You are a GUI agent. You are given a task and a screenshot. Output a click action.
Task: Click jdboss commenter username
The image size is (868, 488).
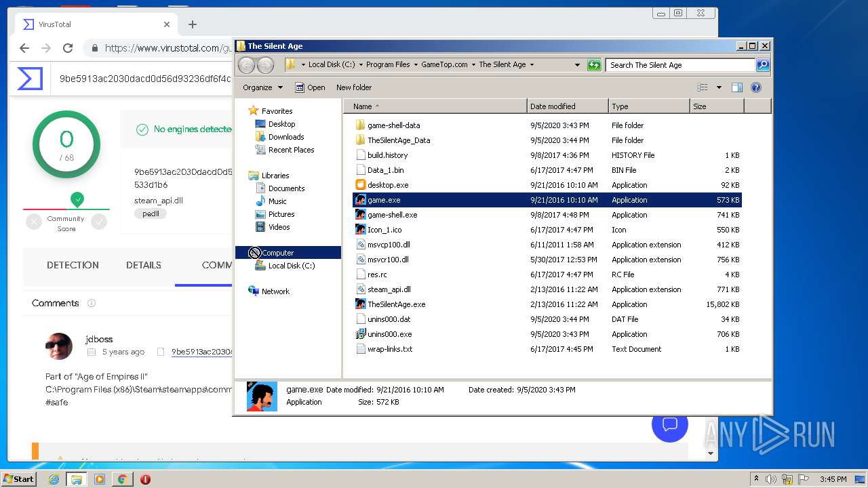coord(99,339)
